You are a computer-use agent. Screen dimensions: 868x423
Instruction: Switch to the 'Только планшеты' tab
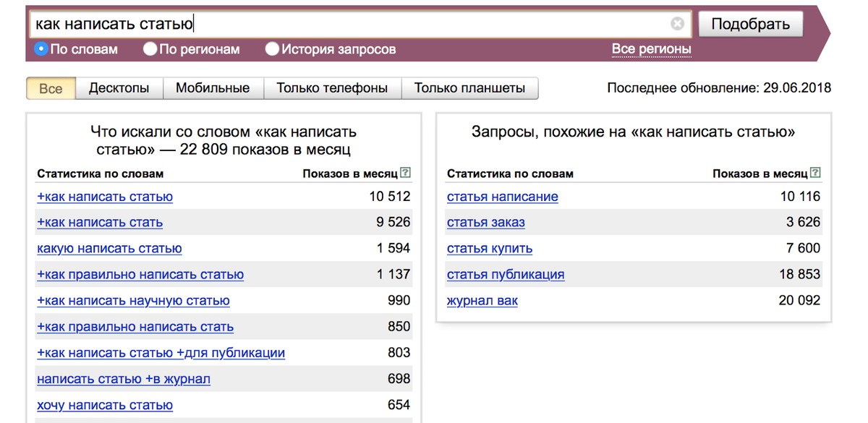coord(469,88)
